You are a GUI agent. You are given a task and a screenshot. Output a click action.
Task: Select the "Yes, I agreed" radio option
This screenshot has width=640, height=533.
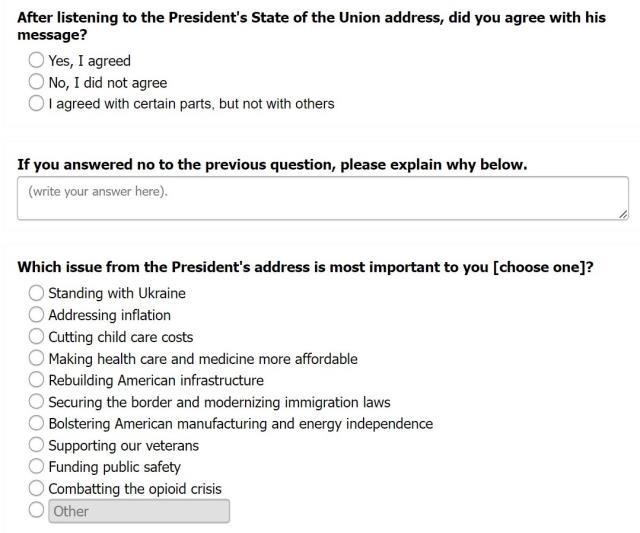pyautogui.click(x=37, y=60)
